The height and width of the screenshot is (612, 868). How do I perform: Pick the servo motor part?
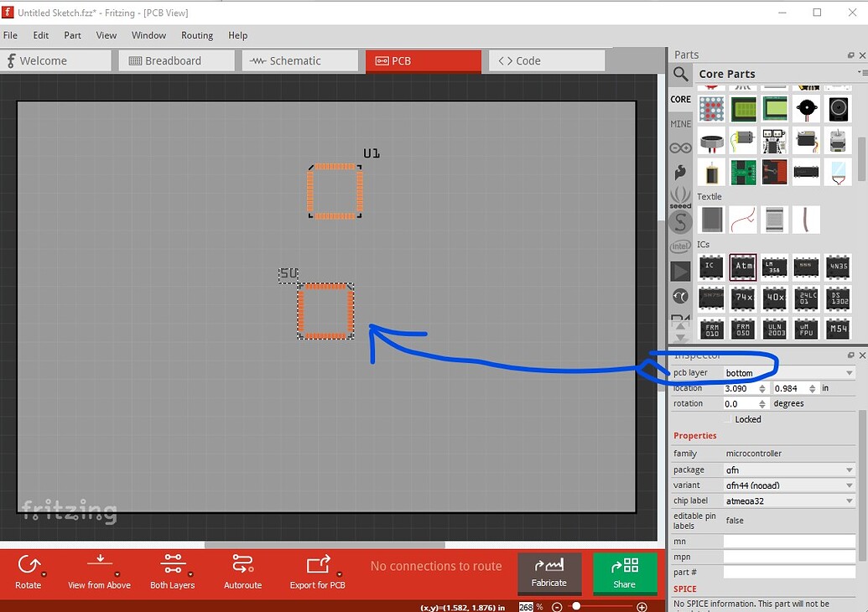(x=807, y=141)
